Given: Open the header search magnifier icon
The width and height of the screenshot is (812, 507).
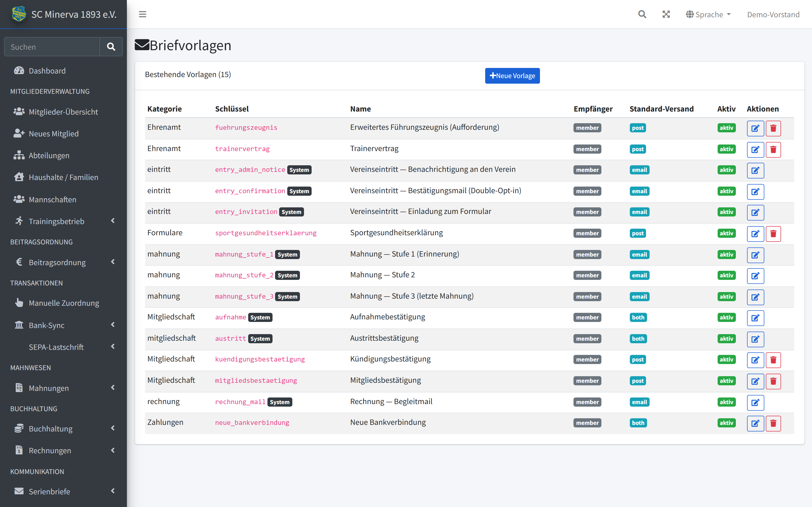Looking at the screenshot, I should (x=642, y=14).
